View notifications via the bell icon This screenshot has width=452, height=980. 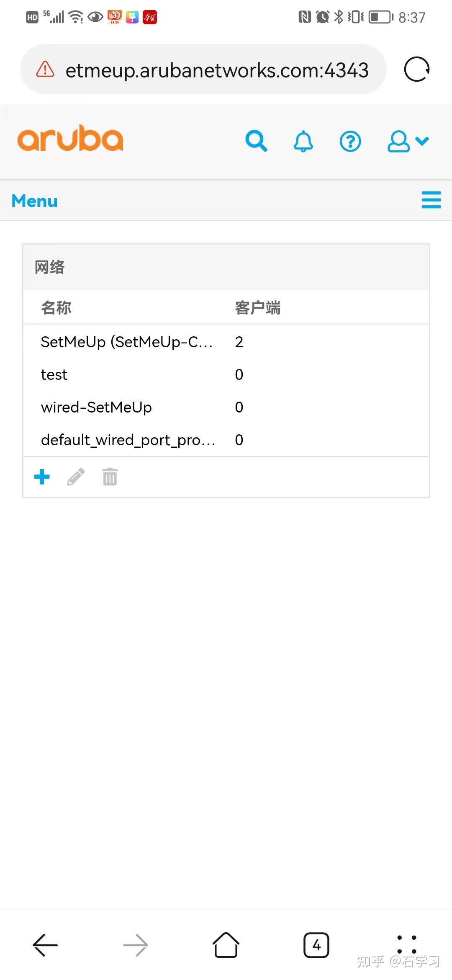(x=303, y=141)
